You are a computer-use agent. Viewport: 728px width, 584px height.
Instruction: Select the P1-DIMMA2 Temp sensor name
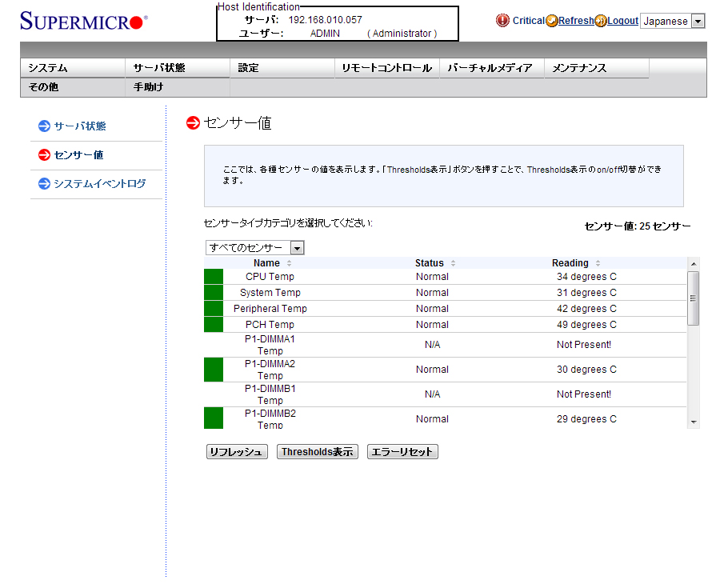pos(270,370)
